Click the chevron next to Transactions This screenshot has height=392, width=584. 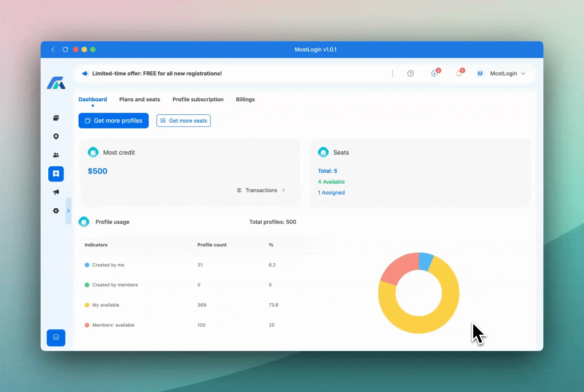(x=284, y=190)
